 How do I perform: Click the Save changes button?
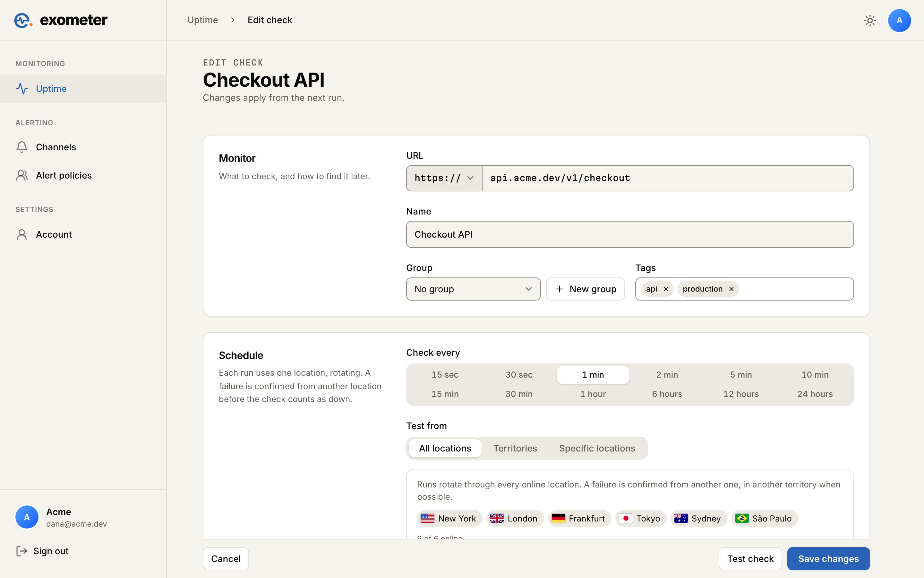[x=828, y=558]
